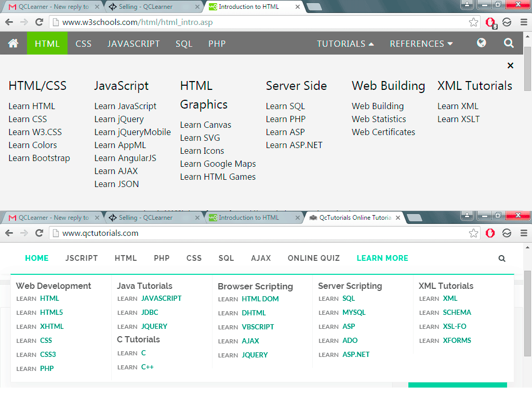Bookmark the w3schools page using star icon

click(x=473, y=22)
